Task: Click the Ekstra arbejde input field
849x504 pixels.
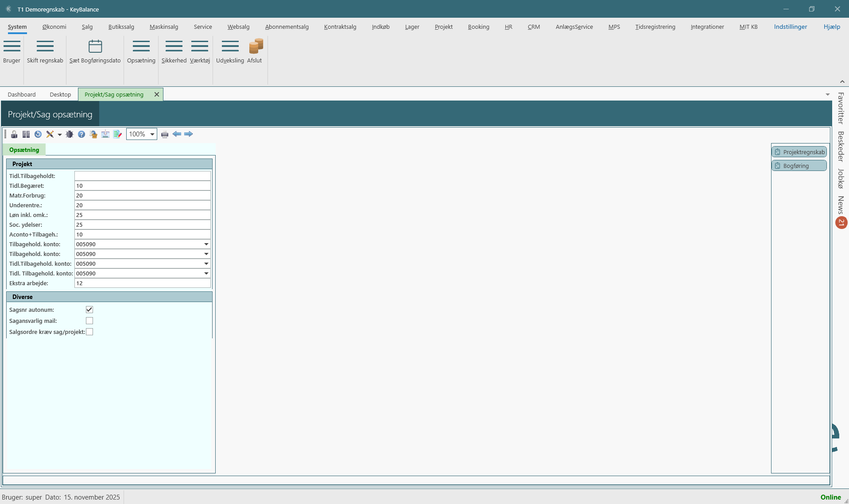Action: coord(142,283)
